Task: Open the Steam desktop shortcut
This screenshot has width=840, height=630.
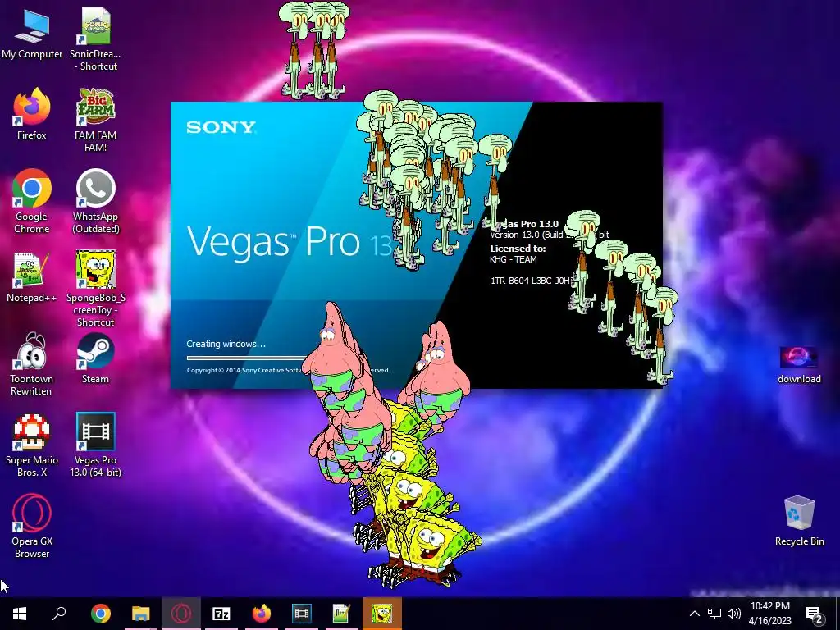Action: tap(95, 358)
